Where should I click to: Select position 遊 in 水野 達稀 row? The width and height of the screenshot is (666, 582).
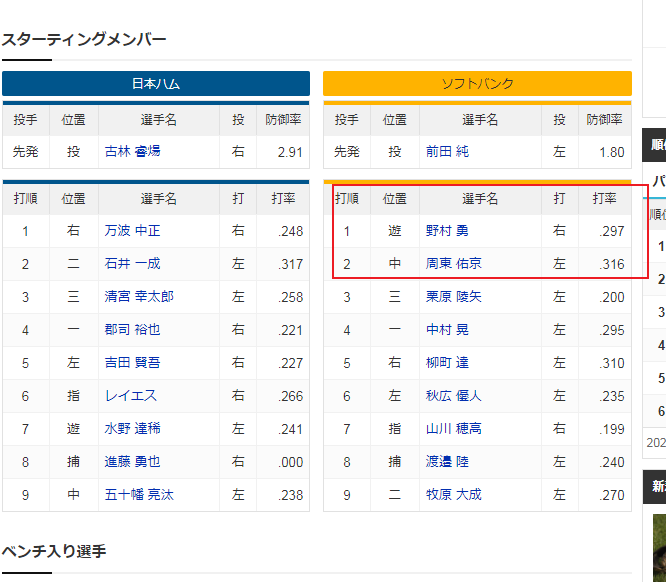[73, 429]
